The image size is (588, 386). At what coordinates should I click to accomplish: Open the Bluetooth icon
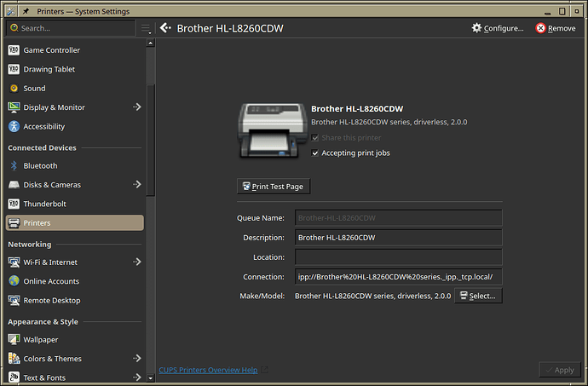14,165
